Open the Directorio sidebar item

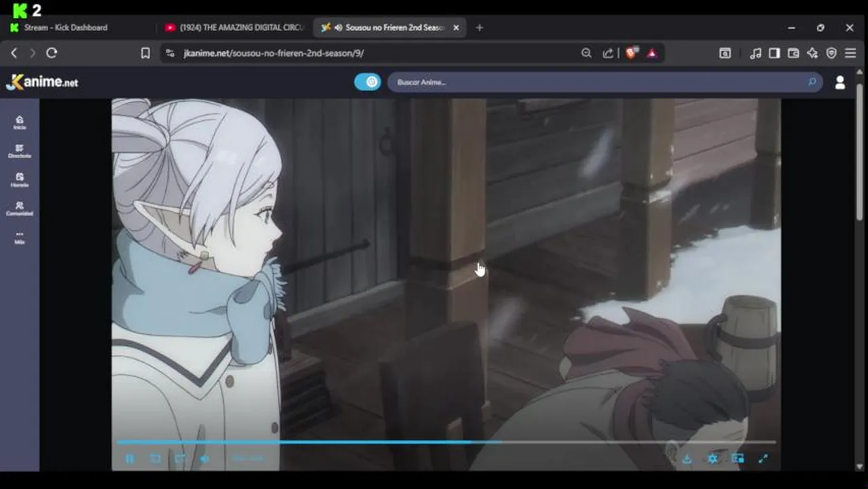click(x=20, y=151)
